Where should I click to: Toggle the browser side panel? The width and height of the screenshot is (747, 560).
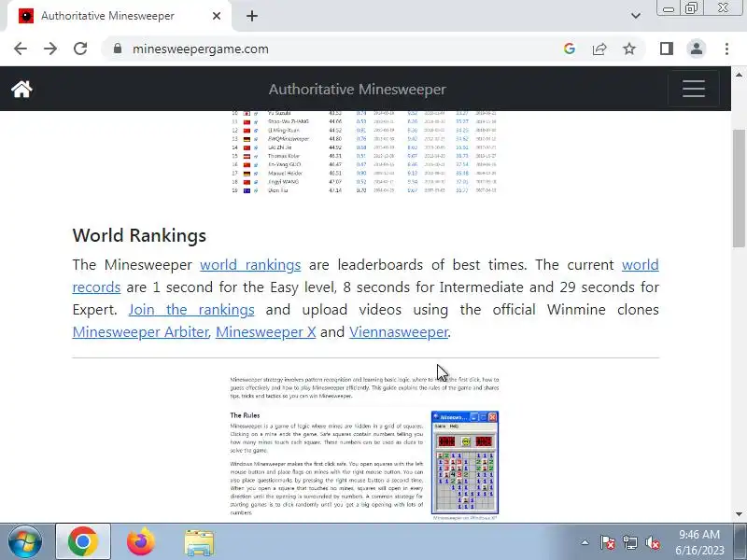[667, 49]
